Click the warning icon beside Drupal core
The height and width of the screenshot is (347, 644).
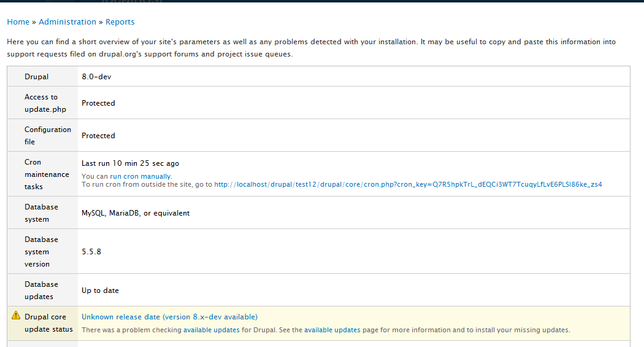(x=15, y=315)
